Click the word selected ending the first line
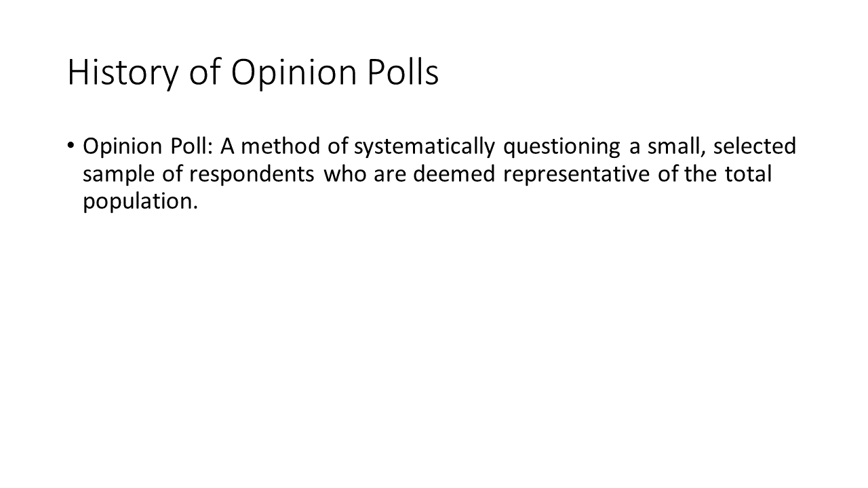 point(755,146)
